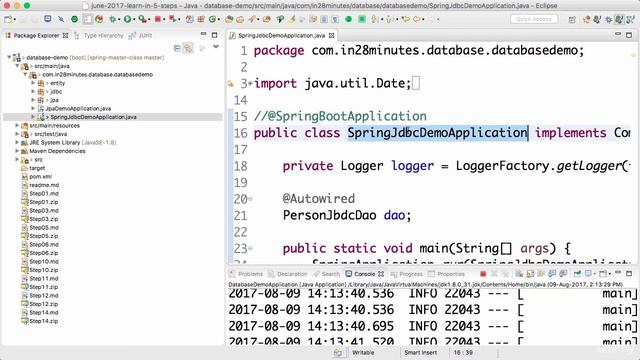Screen dimensions: 640x360
Task: Click the Last Edit Location arrow icon
Action: tap(405, 19)
